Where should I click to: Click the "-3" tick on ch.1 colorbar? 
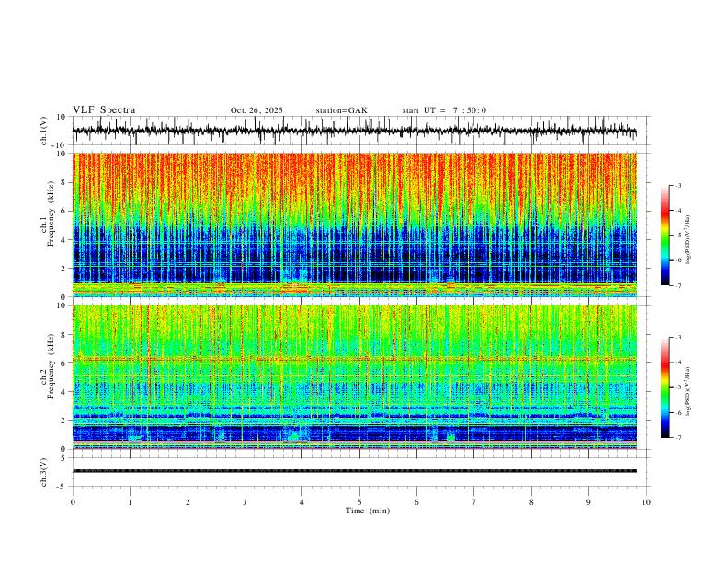pos(678,185)
